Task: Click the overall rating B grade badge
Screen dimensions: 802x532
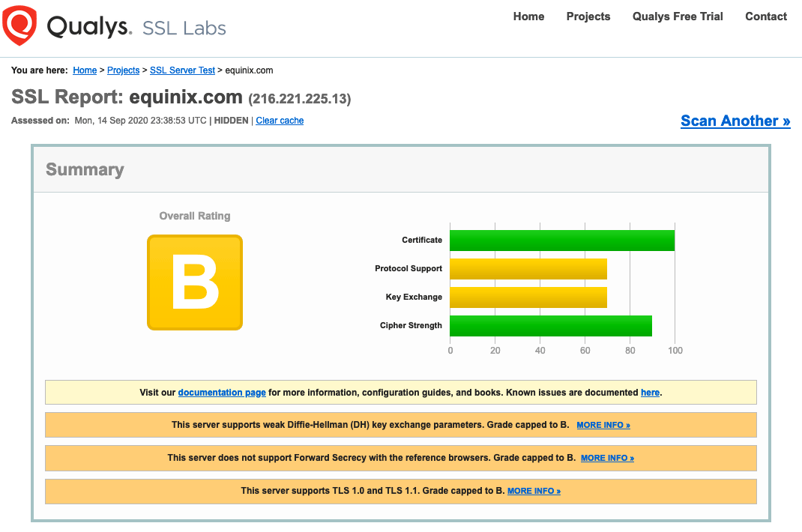Action: coord(195,282)
